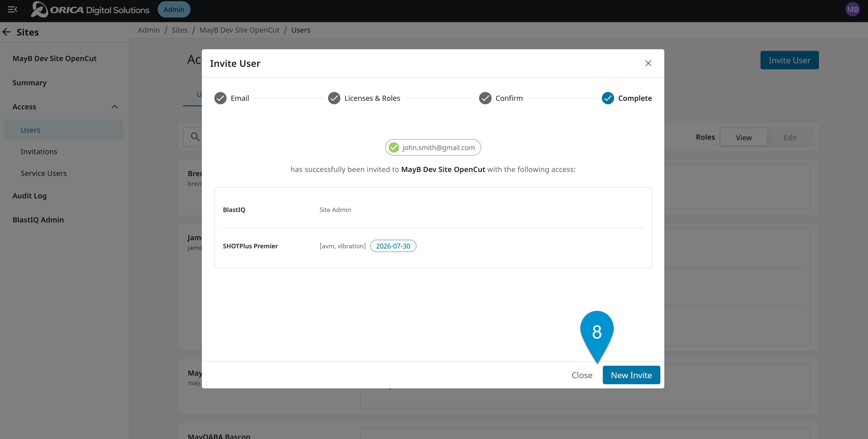The width and height of the screenshot is (868, 439).
Task: Click the [avm, vibration] text
Action: point(342,246)
